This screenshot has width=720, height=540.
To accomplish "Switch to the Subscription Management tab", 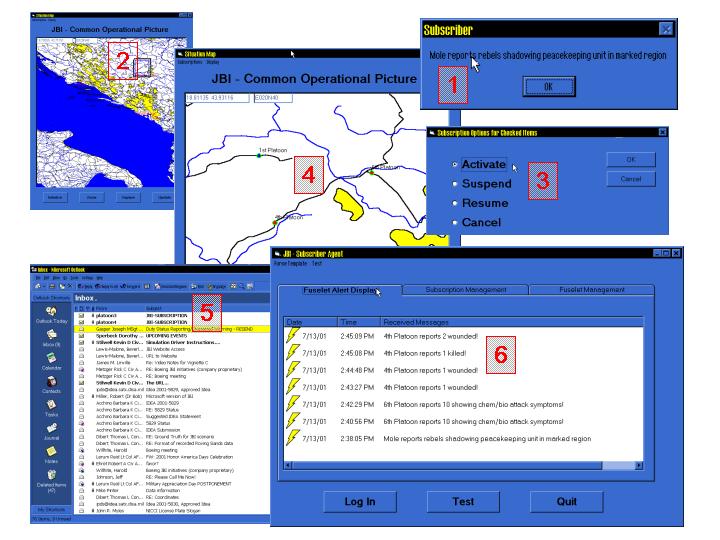I will click(x=466, y=290).
